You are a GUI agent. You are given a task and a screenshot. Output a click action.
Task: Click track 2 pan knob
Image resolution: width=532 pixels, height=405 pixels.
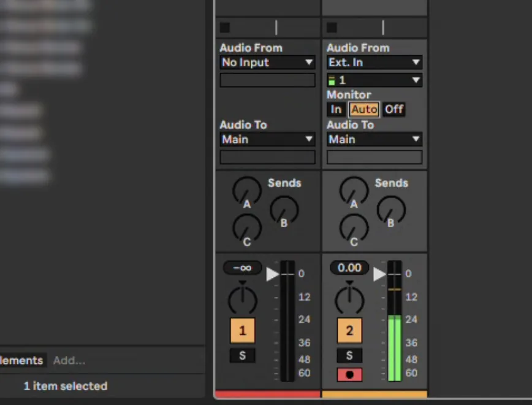(x=349, y=299)
